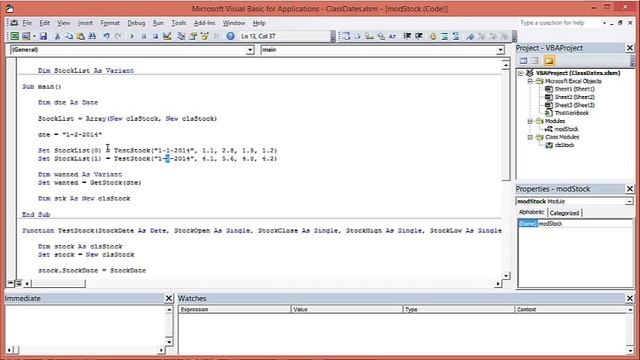This screenshot has width=640, height=360.
Task: Toggle Design Mode in the toolbar
Action: tap(167, 36)
